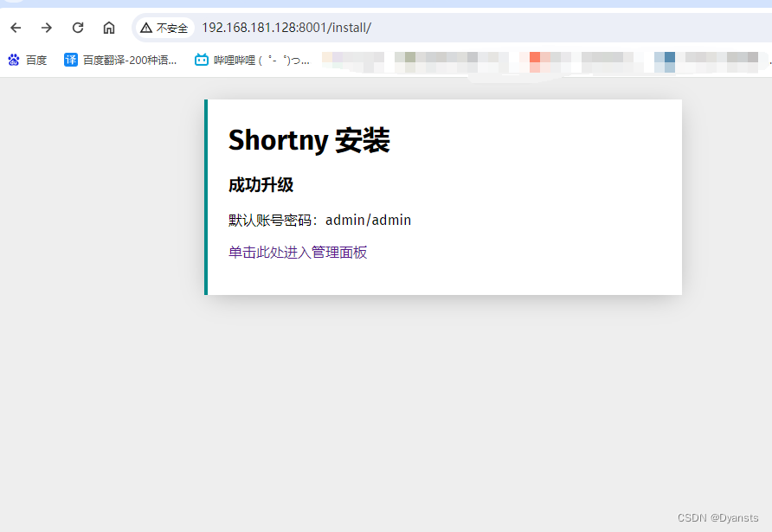Go back to the previous page
Viewport: 772px width, 532px height.
click(x=16, y=28)
